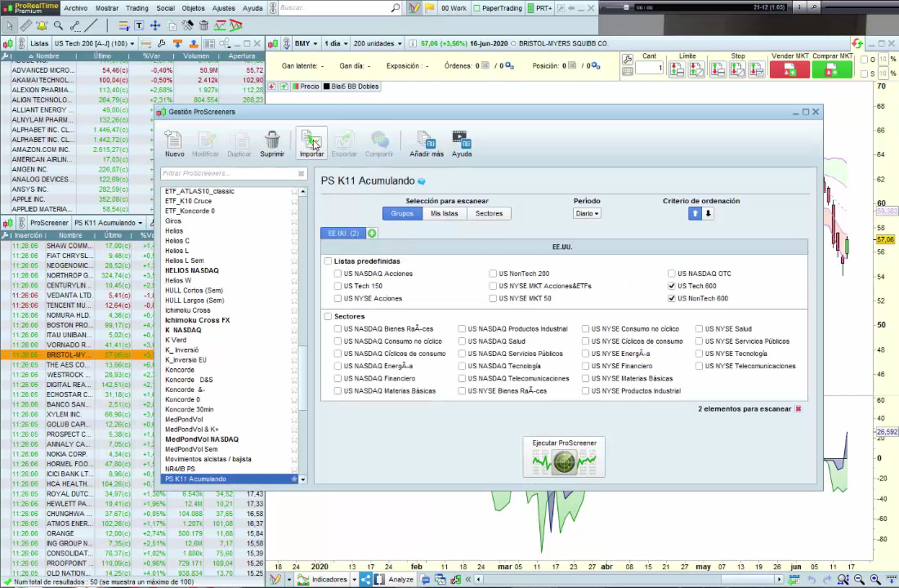The width and height of the screenshot is (899, 588).
Task: Click the Cant quantity field
Action: click(649, 68)
